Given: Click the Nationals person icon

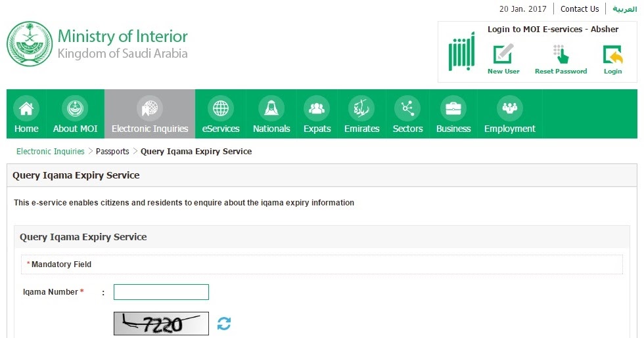Looking at the screenshot, I should pyautogui.click(x=271, y=108).
